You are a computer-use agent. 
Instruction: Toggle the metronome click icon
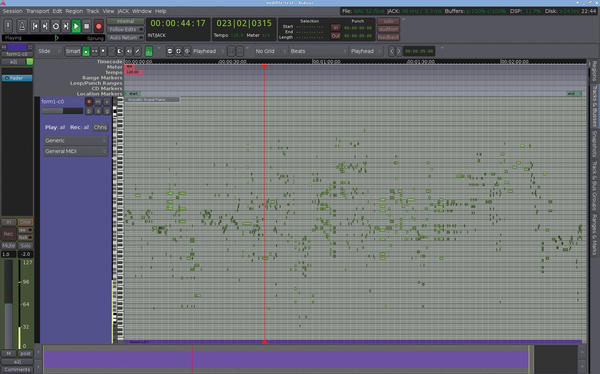(x=22, y=26)
